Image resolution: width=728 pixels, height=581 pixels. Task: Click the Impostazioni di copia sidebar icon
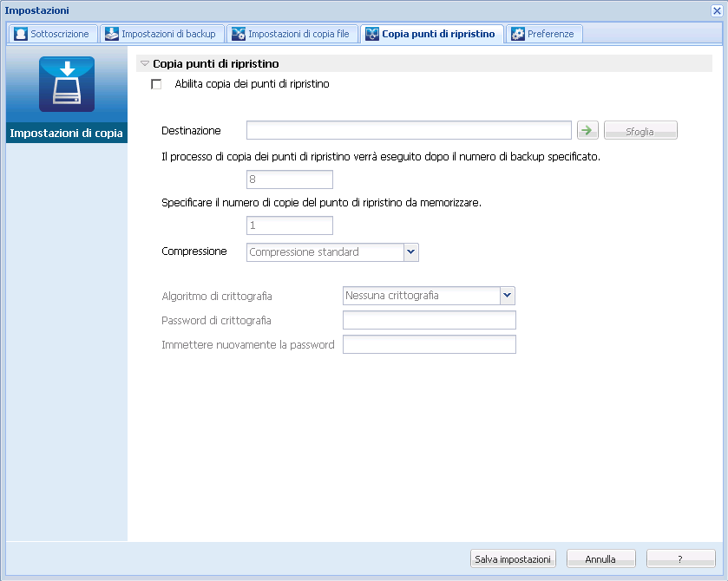click(x=67, y=84)
